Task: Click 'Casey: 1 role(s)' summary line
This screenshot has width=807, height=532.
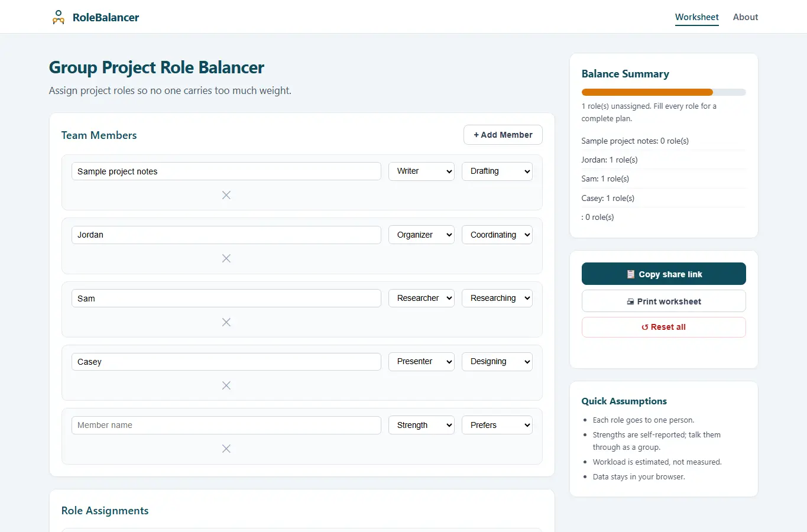Action: pyautogui.click(x=608, y=198)
